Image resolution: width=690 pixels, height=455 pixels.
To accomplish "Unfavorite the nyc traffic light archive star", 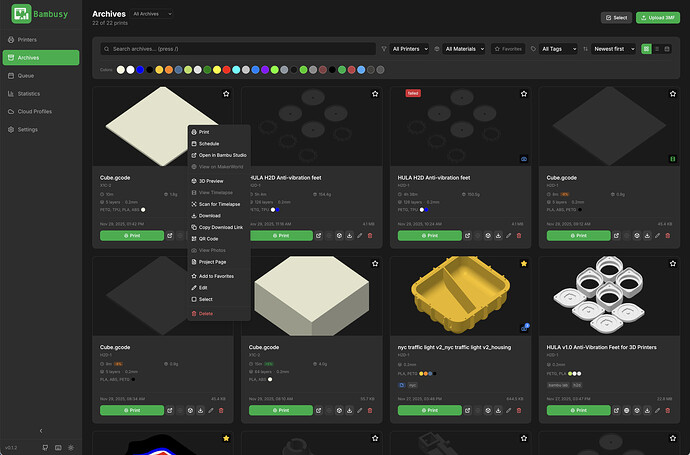I will click(x=524, y=264).
